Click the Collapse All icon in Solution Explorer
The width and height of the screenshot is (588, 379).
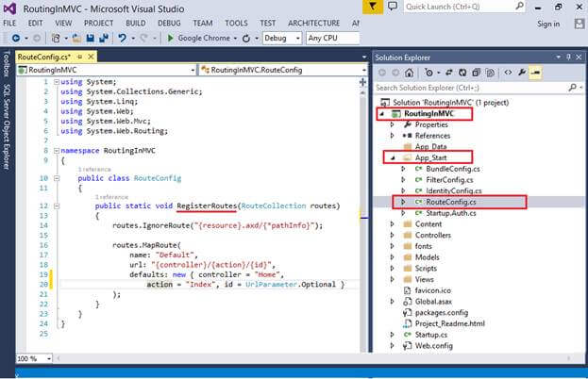[x=476, y=73]
